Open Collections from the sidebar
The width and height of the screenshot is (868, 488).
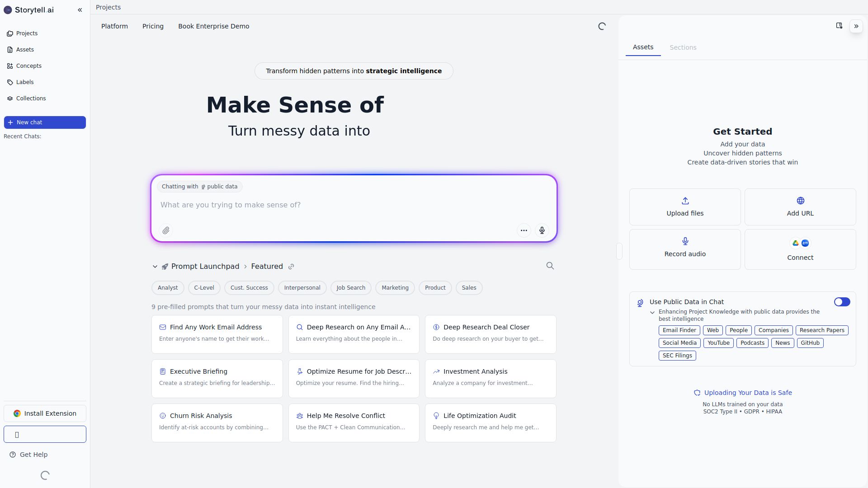pyautogui.click(x=31, y=98)
